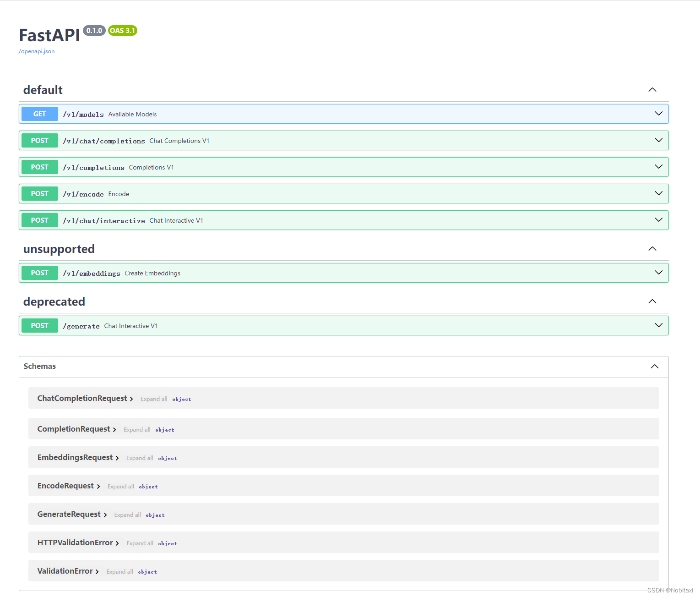This screenshot has height=597, width=700.
Task: Expand the /v1/encode row arrow
Action: point(659,193)
